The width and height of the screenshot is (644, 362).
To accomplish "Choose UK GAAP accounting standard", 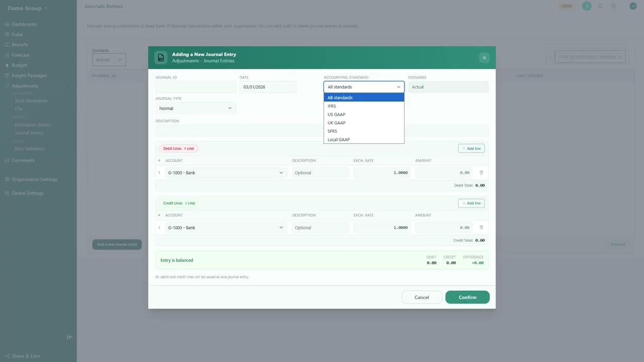I will (364, 123).
